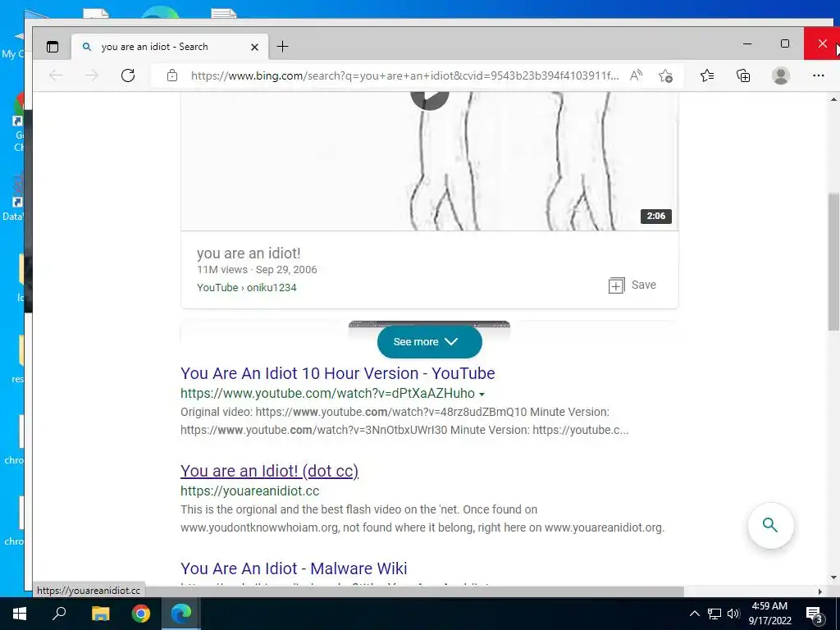Click right arrow on horizontal scrollbar
Image resolution: width=840 pixels, height=630 pixels.
tap(819, 591)
